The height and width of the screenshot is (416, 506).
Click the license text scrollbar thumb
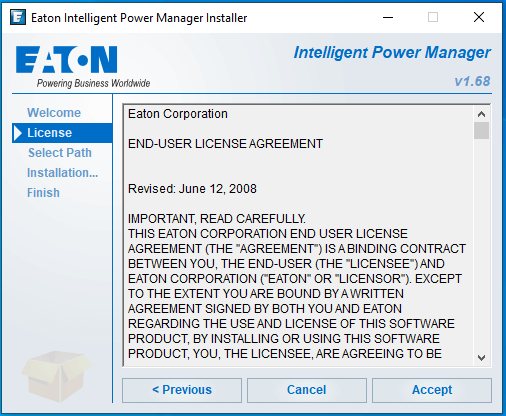pos(481,130)
